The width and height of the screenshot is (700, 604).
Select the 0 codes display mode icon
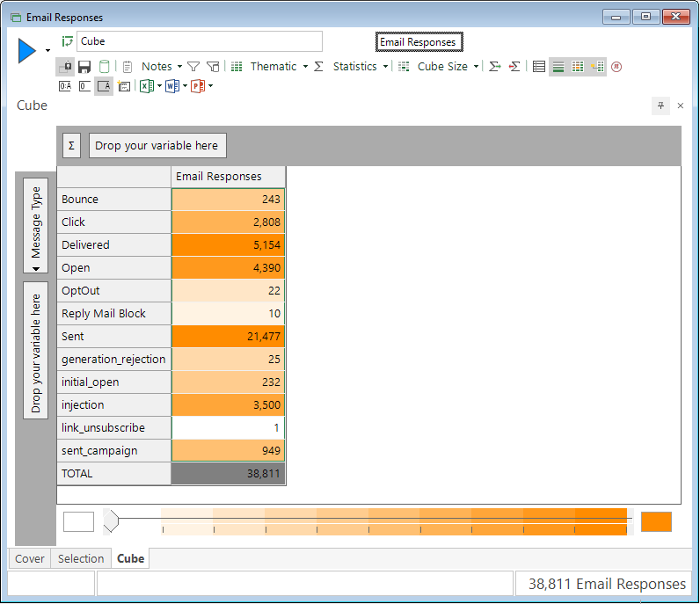coord(84,86)
